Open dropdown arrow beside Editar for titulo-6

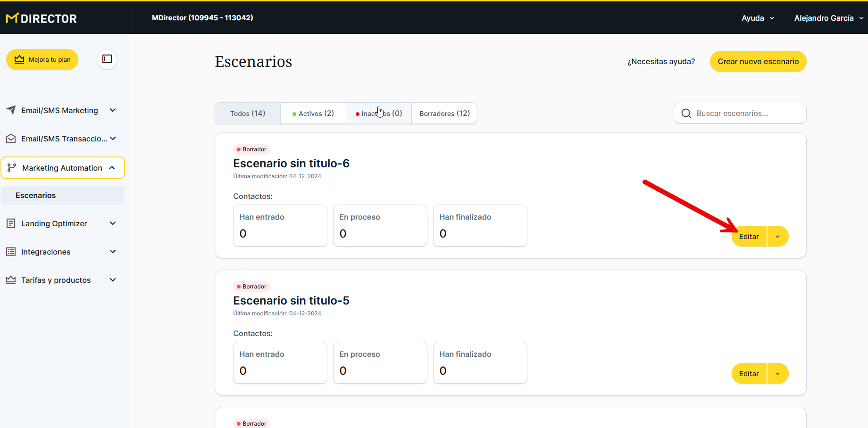tap(777, 237)
